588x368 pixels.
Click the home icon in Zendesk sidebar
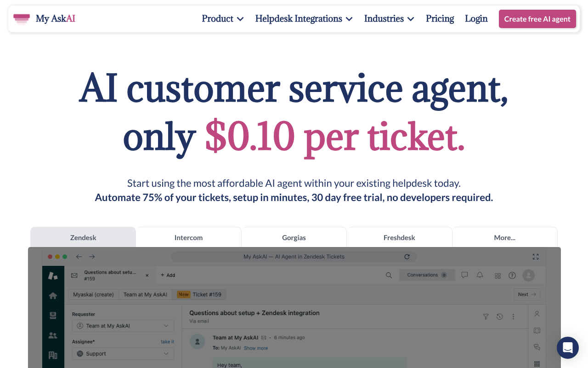click(x=53, y=296)
